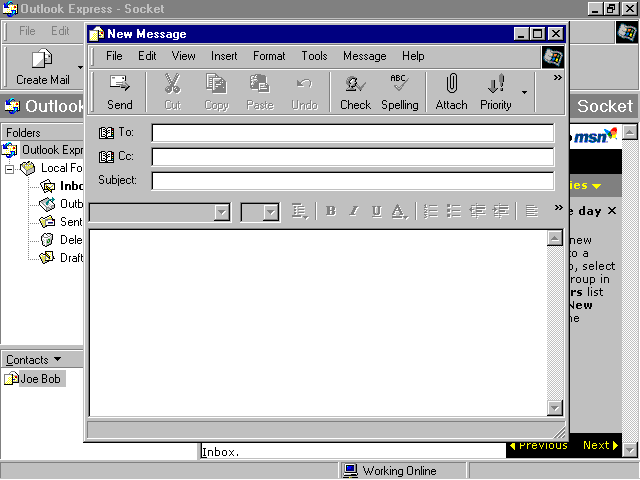Toggle Italic formatting
Viewport: 640px width, 480px height.
tap(354, 211)
